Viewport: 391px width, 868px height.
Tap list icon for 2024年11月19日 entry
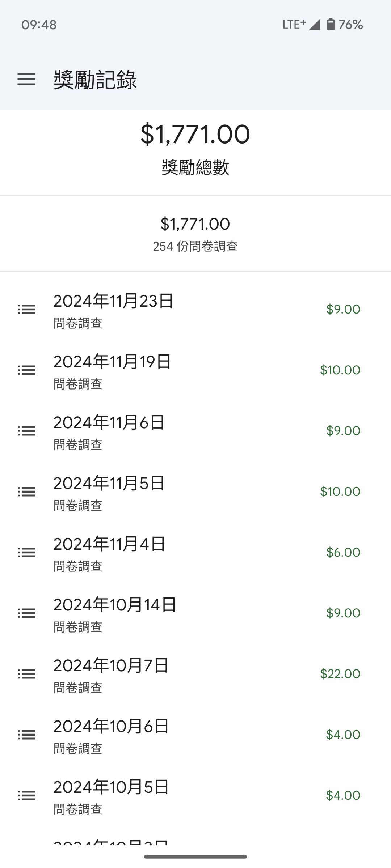pyautogui.click(x=26, y=370)
